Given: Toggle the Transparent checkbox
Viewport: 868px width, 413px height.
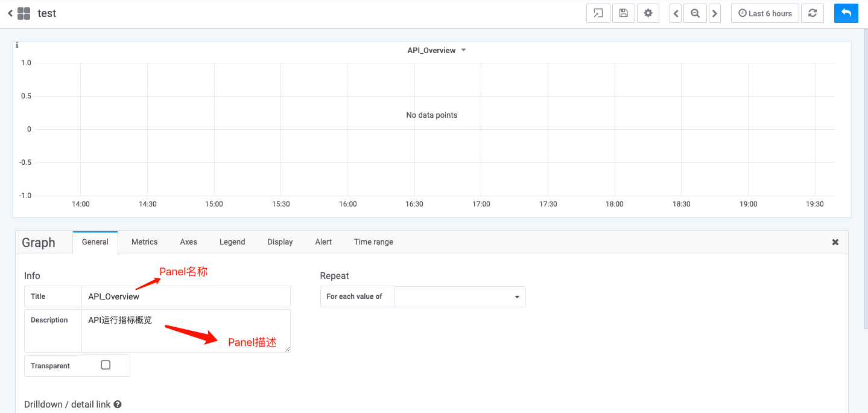Looking at the screenshot, I should tap(106, 365).
